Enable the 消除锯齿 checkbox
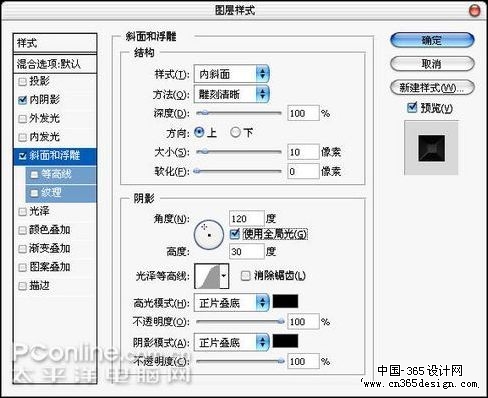 [x=245, y=276]
